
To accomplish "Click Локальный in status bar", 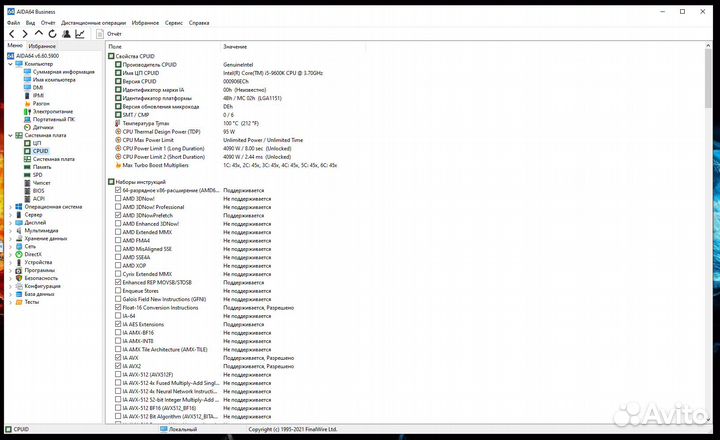I will [179, 429].
